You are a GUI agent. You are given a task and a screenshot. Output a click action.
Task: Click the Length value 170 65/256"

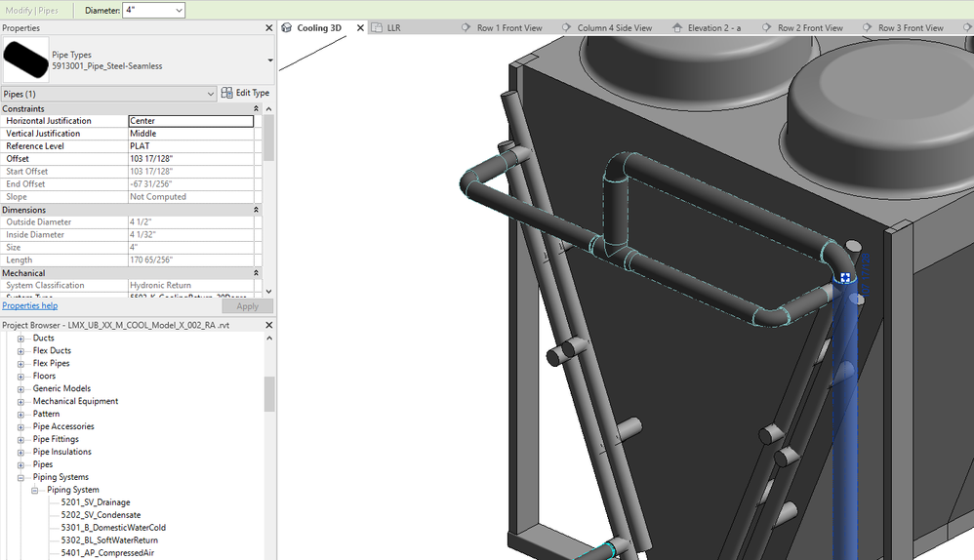tap(190, 260)
